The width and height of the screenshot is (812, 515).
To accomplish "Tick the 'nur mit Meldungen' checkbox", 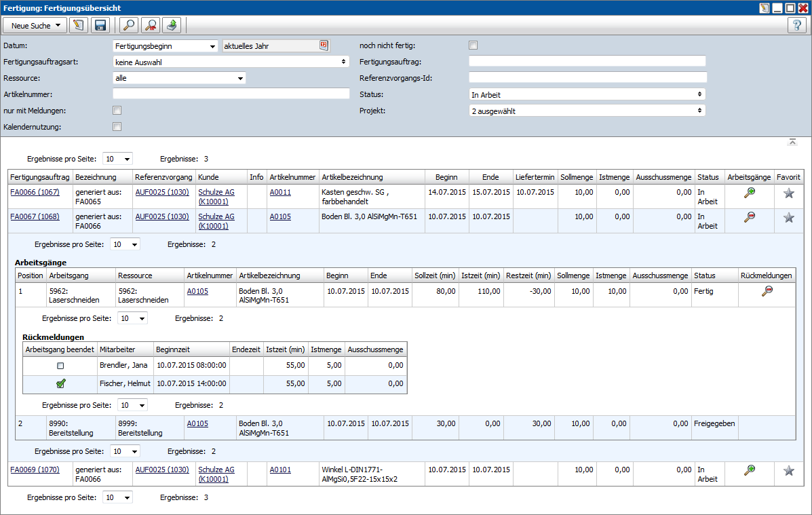I will pos(117,110).
